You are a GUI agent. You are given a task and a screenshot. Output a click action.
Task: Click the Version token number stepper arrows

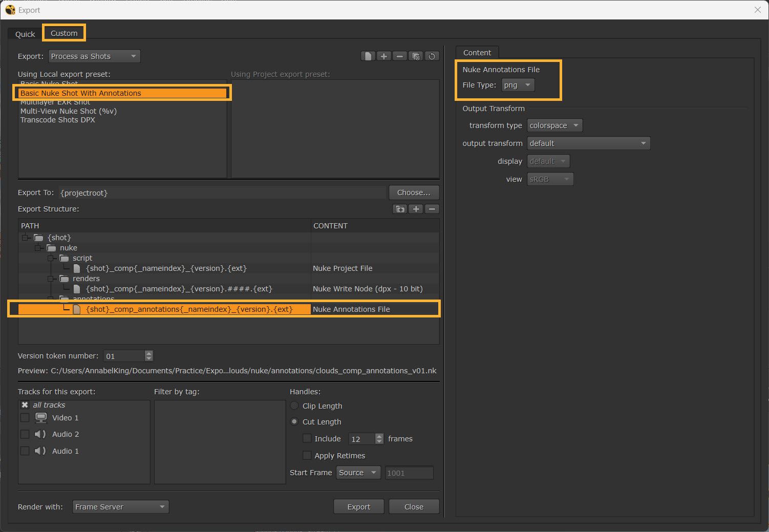[149, 356]
